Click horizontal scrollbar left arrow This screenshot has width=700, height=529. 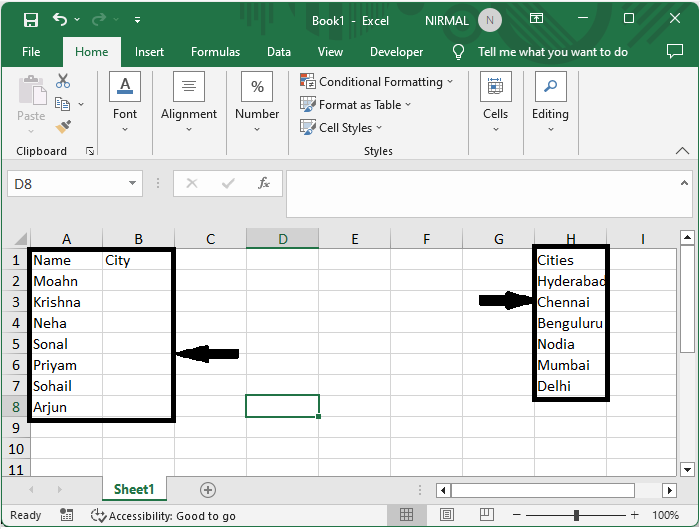tap(443, 490)
